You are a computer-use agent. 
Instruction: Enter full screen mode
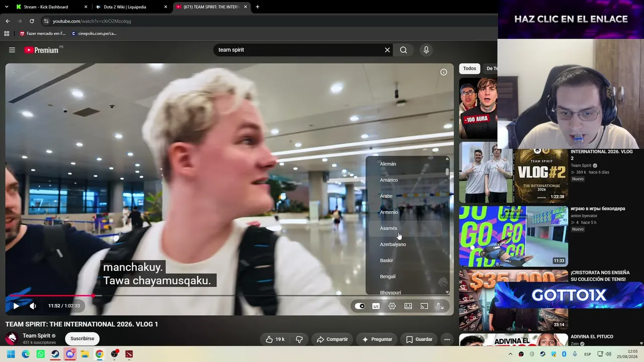[x=440, y=306]
